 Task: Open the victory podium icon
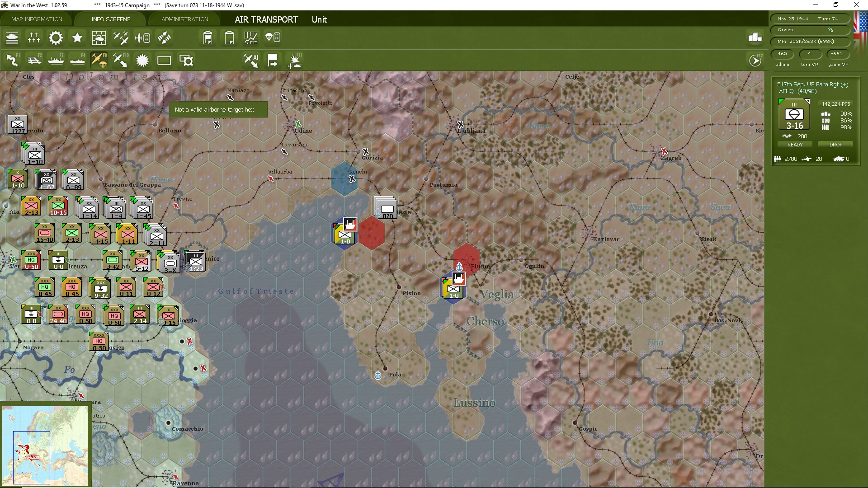(755, 38)
